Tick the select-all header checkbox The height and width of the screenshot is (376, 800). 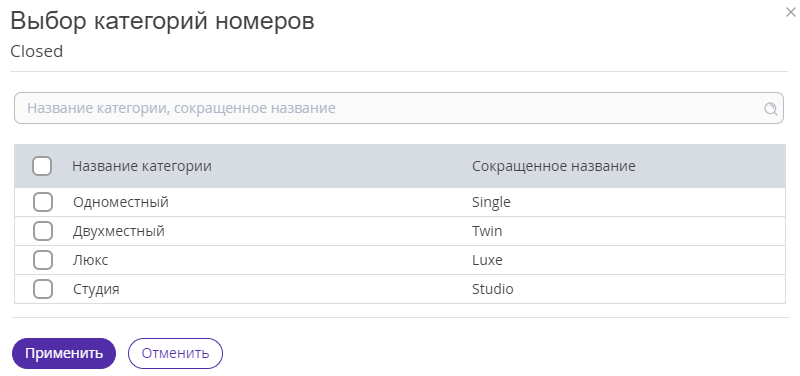point(42,166)
